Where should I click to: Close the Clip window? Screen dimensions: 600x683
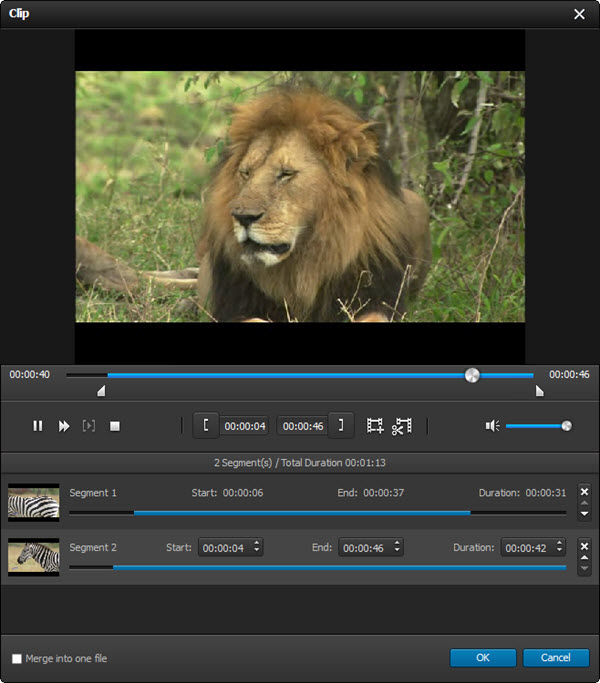[579, 14]
